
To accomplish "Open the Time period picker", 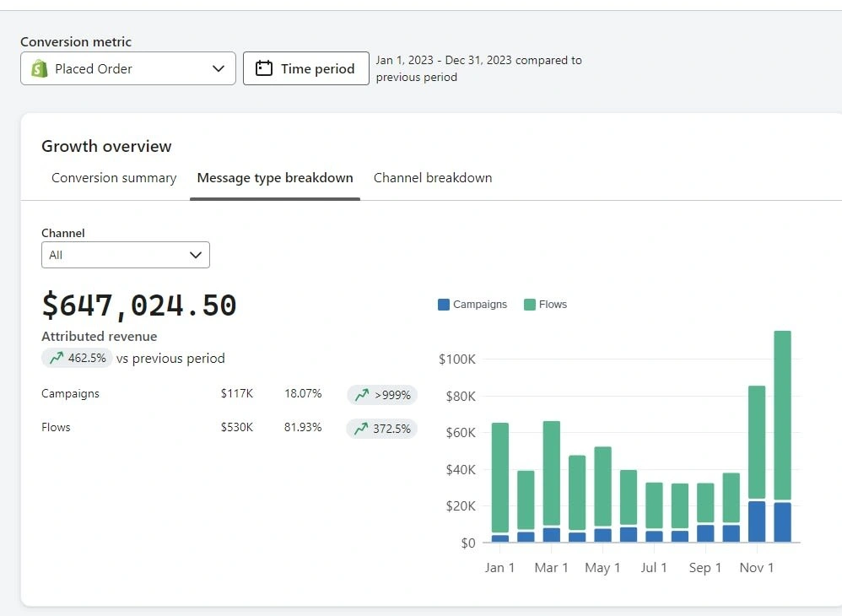I will (306, 69).
